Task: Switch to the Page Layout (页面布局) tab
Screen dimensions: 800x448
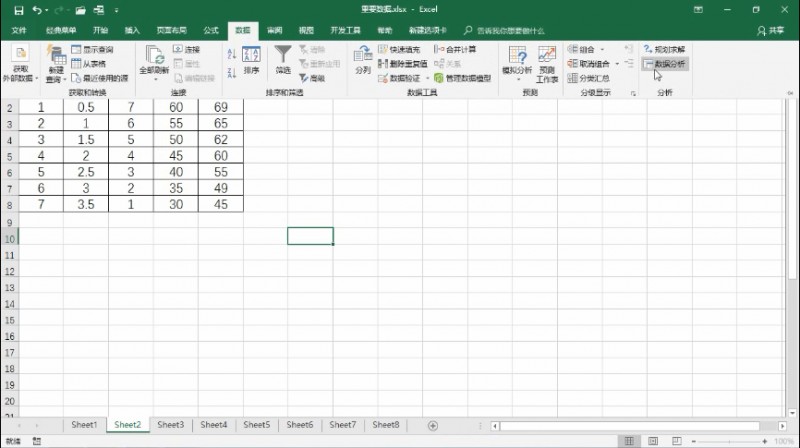Action: [x=171, y=31]
